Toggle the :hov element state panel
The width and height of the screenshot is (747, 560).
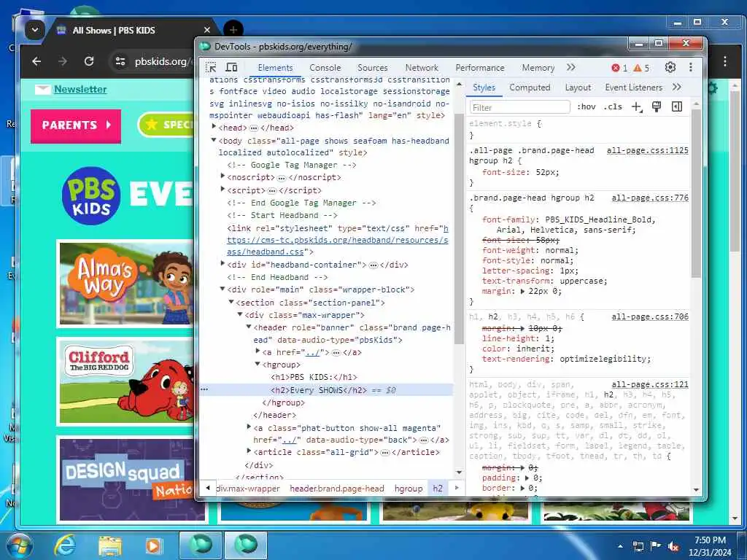tap(586, 106)
